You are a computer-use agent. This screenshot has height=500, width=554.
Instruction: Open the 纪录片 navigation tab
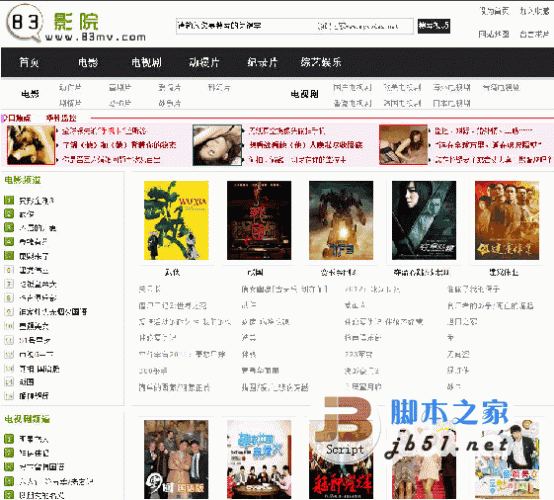point(262,63)
